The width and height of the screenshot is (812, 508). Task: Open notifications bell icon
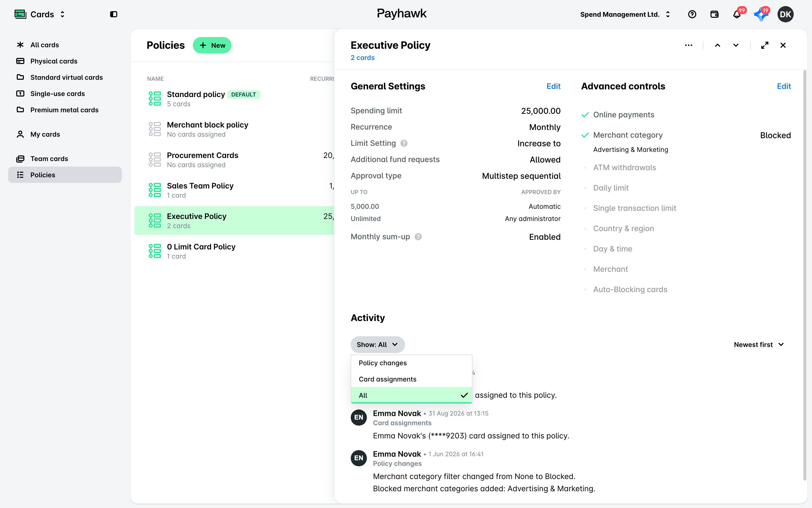click(737, 14)
